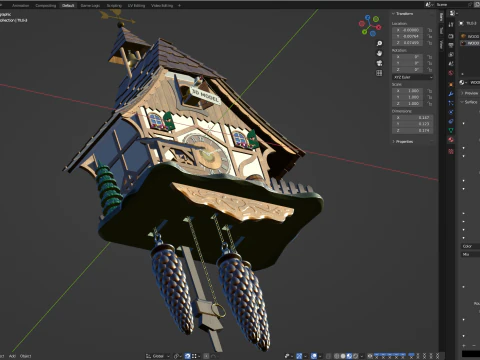
Task: Toggle the snap magnet in viewport header
Action: 188,356
